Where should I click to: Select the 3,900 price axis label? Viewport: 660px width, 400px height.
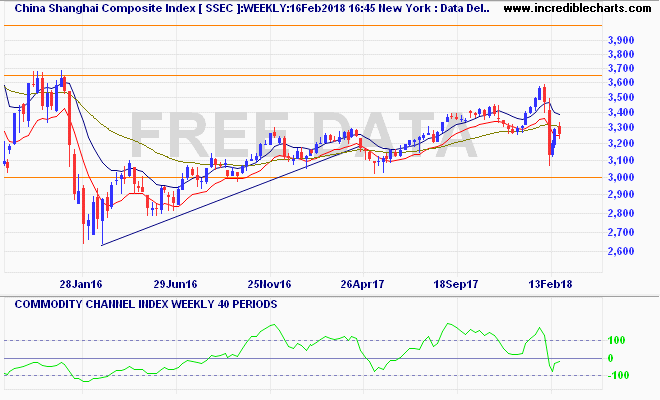tap(621, 40)
